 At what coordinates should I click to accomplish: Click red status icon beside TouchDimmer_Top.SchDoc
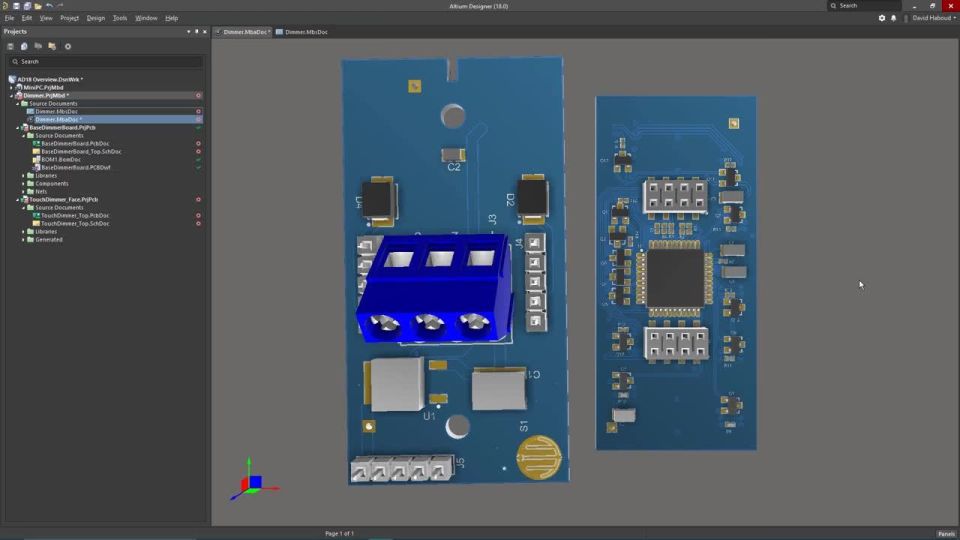click(198, 223)
